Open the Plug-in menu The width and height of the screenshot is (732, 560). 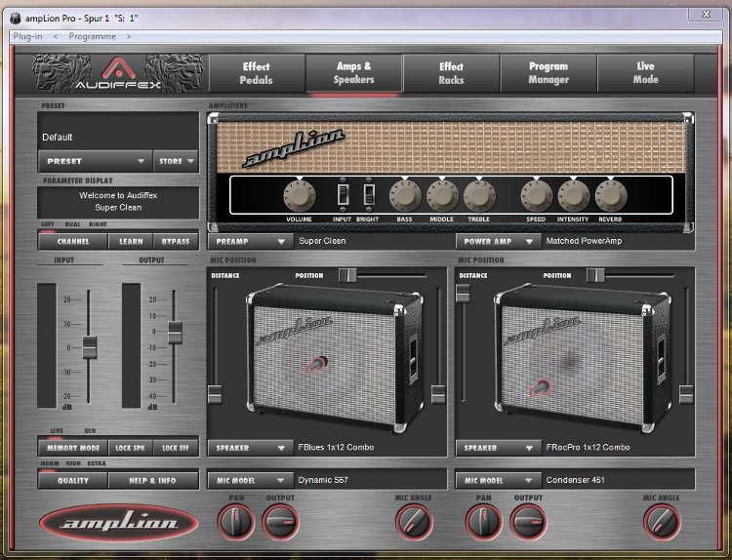pyautogui.click(x=27, y=36)
